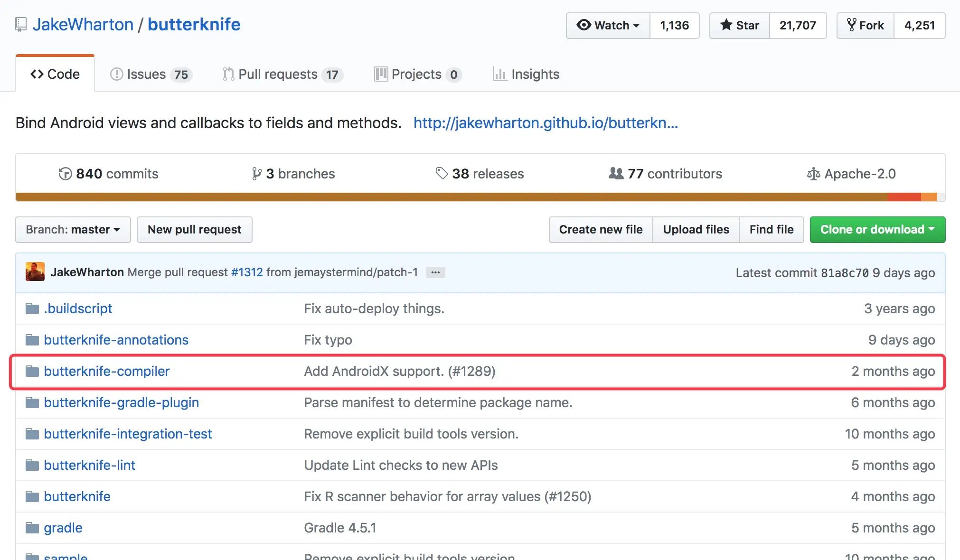The image size is (960, 560).
Task: Click the language breakdown color bar
Action: pyautogui.click(x=475, y=197)
